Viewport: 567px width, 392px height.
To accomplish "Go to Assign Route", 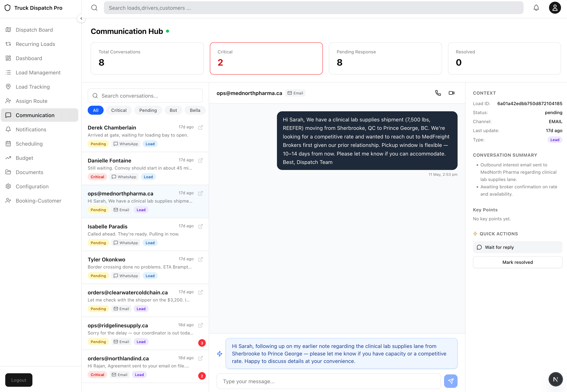I will (39, 101).
